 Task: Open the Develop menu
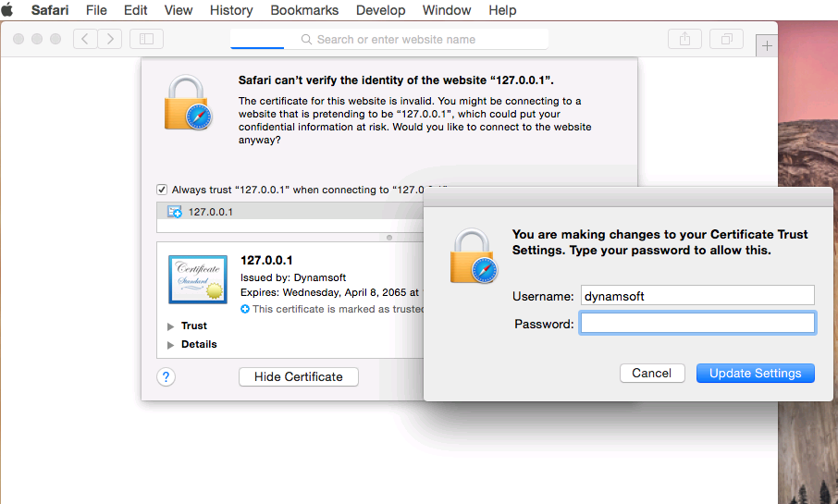pyautogui.click(x=380, y=10)
